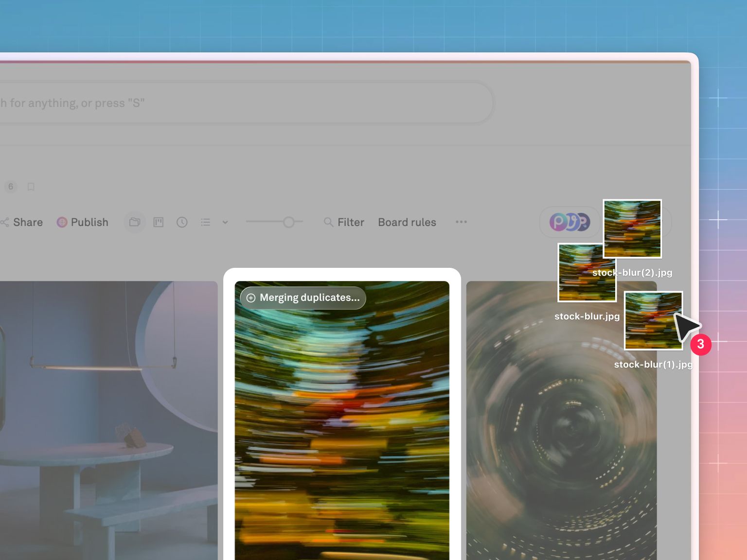Screen dimensions: 747x560
Task: Open the Board rules menu
Action: point(407,223)
